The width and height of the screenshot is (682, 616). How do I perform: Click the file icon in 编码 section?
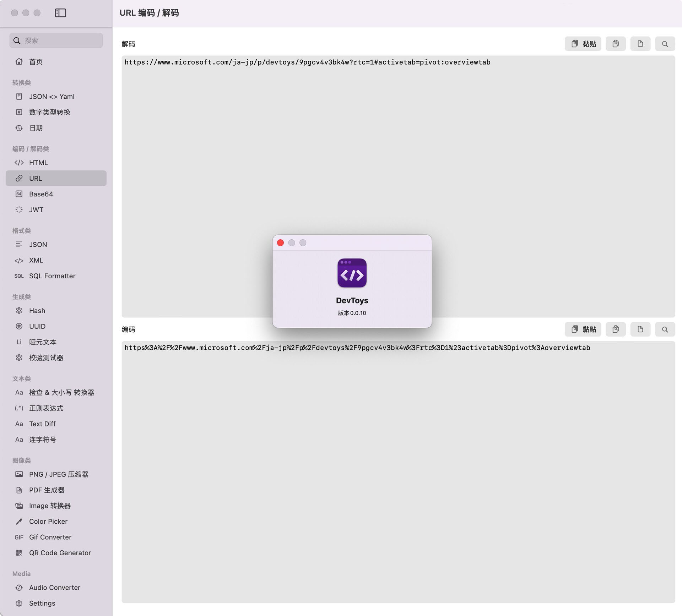640,329
